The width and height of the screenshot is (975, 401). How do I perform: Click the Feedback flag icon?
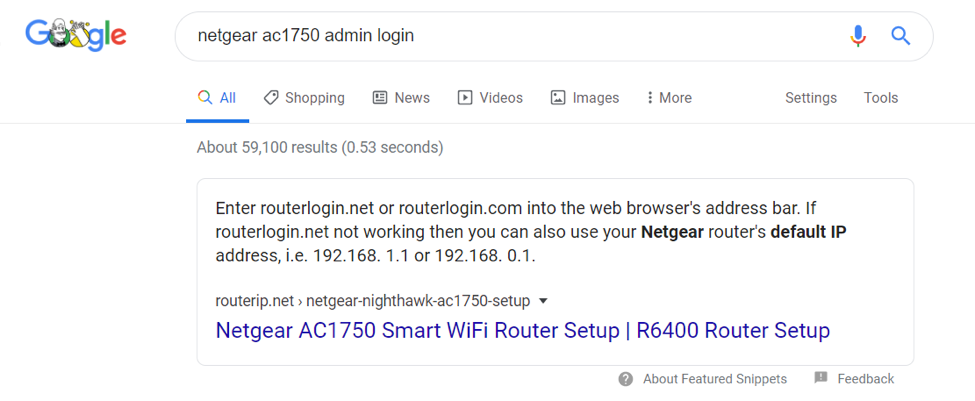(821, 377)
